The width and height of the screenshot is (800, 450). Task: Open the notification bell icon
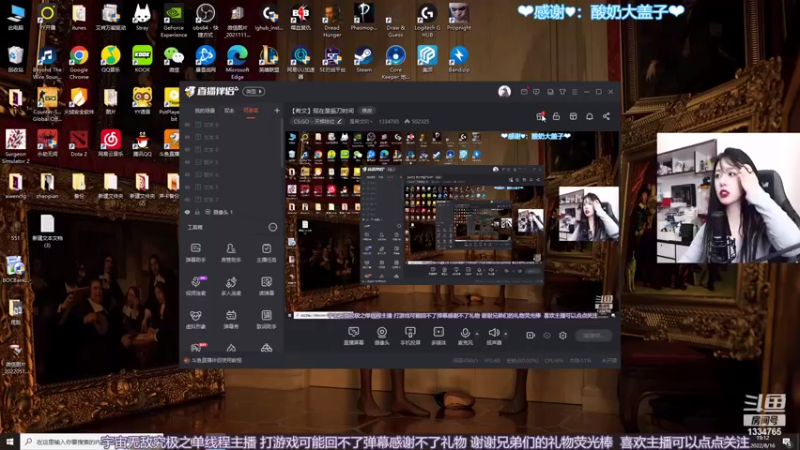pos(590,116)
